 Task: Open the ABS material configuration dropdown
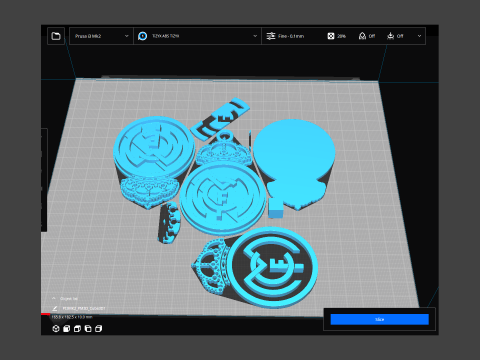pyautogui.click(x=198, y=36)
